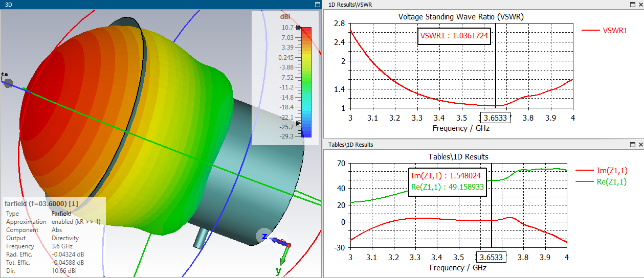This screenshot has width=644, height=278.
Task: Close the 1D Results VSWR panel
Action: click(640, 4)
